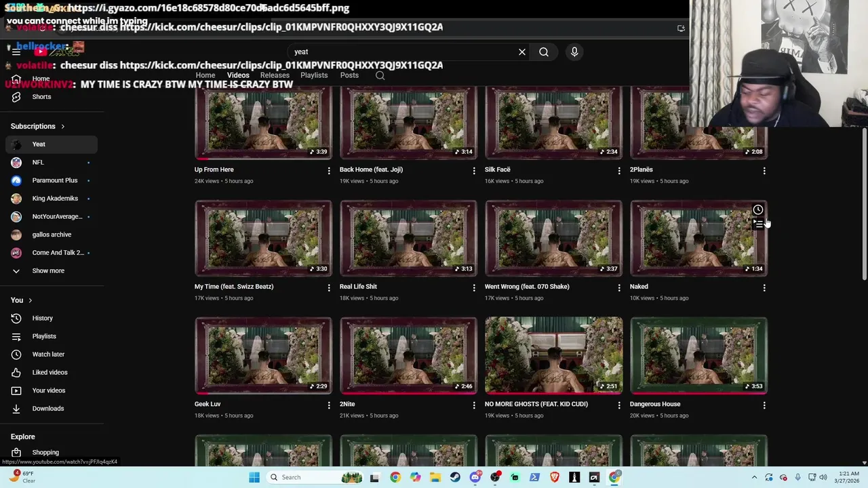Image resolution: width=868 pixels, height=488 pixels.
Task: Open the Yeat subscription in the sidebar
Action: (52, 144)
